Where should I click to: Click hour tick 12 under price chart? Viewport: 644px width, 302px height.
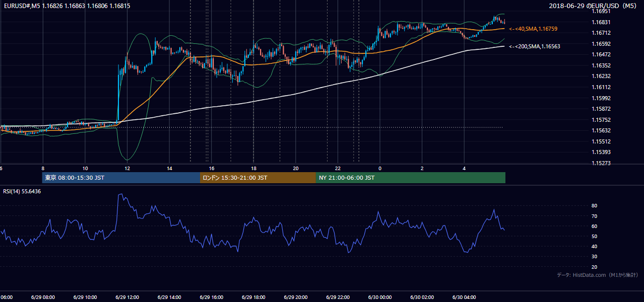[x=127, y=168]
